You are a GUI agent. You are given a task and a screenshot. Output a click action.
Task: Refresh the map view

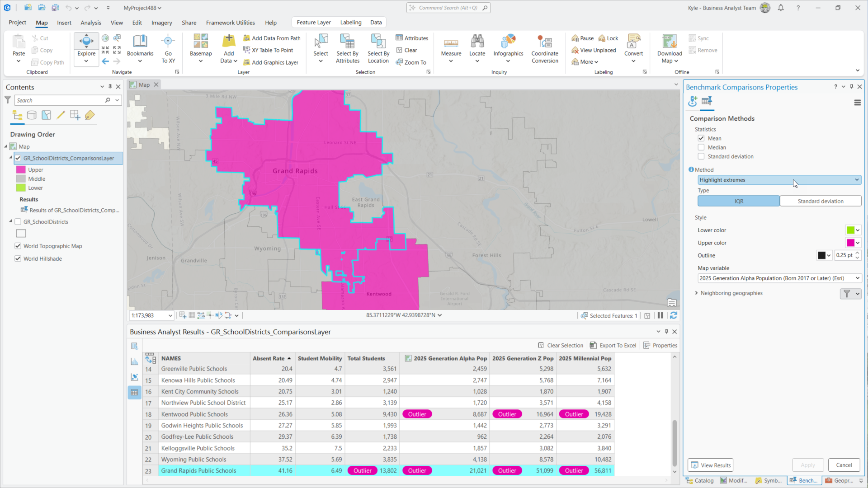point(673,315)
